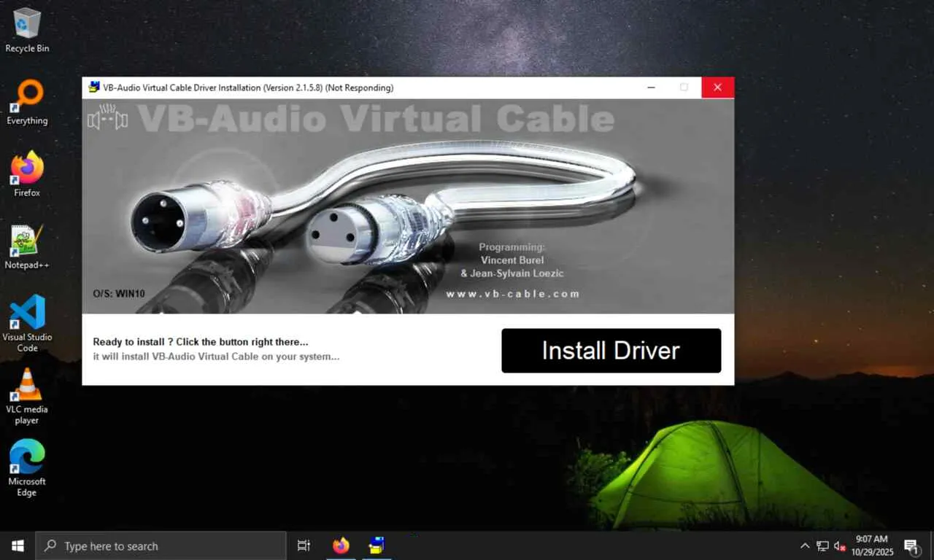Click the muted volume tray icon

(840, 545)
